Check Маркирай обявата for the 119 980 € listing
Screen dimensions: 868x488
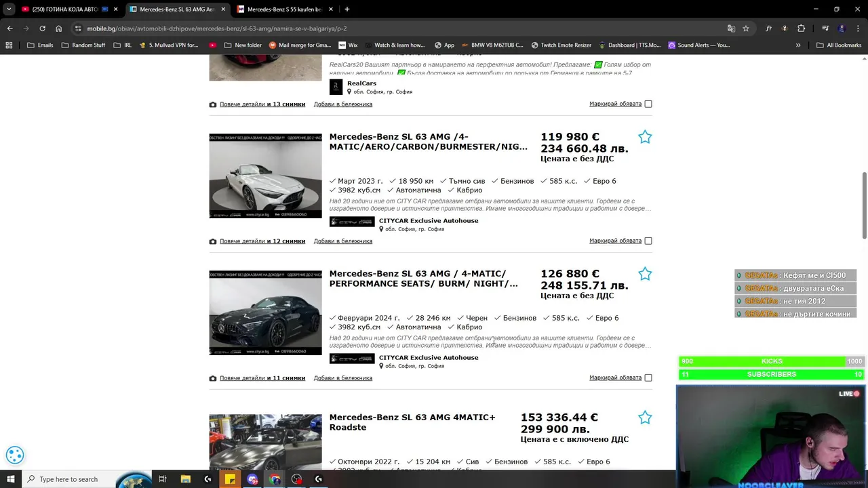[x=648, y=241]
